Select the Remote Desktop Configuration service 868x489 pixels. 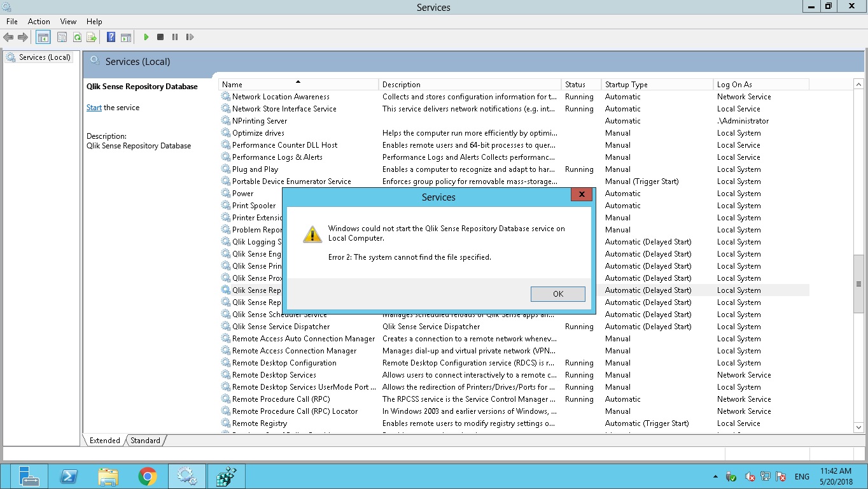pos(514,363)
